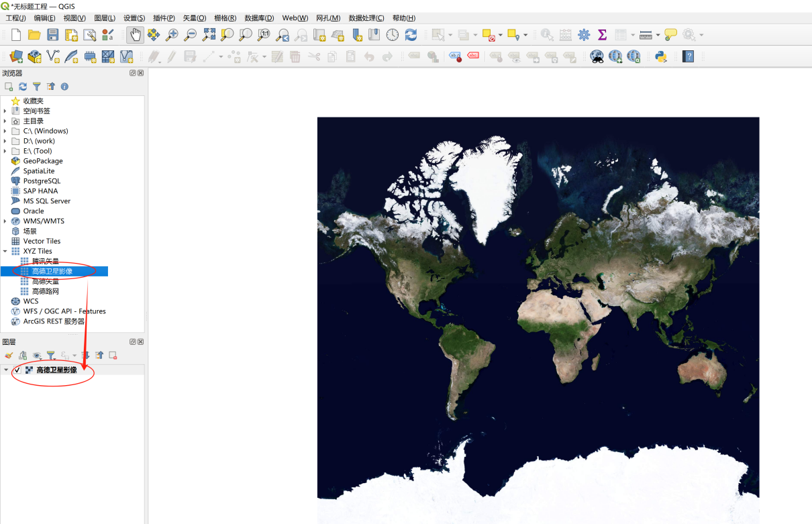This screenshot has width=812, height=524.
Task: Collapse the XYZ Tiles group
Action: click(5, 251)
